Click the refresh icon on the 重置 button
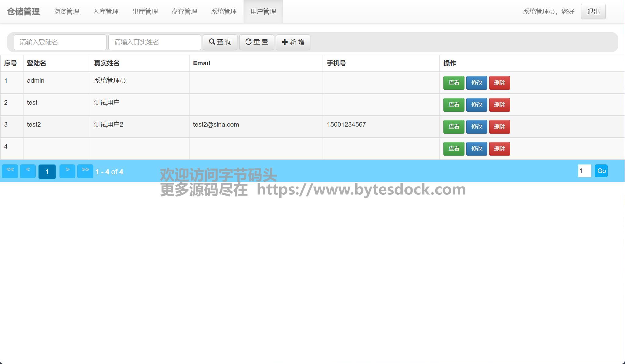This screenshot has height=364, width=625. click(248, 42)
